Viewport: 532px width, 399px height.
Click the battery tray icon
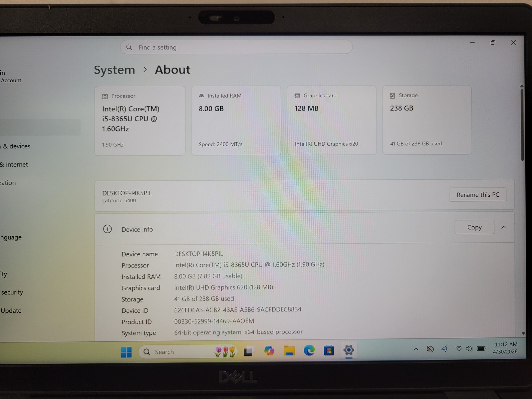[481, 349]
